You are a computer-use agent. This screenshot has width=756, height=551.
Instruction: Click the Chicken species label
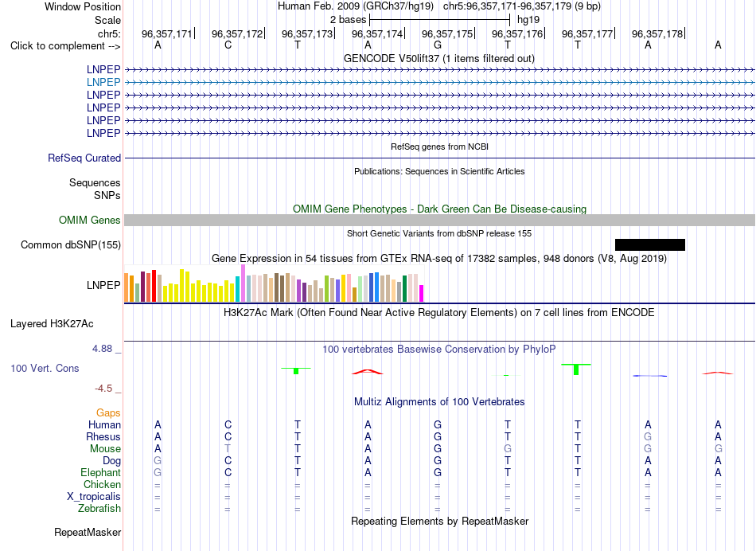pos(102,484)
